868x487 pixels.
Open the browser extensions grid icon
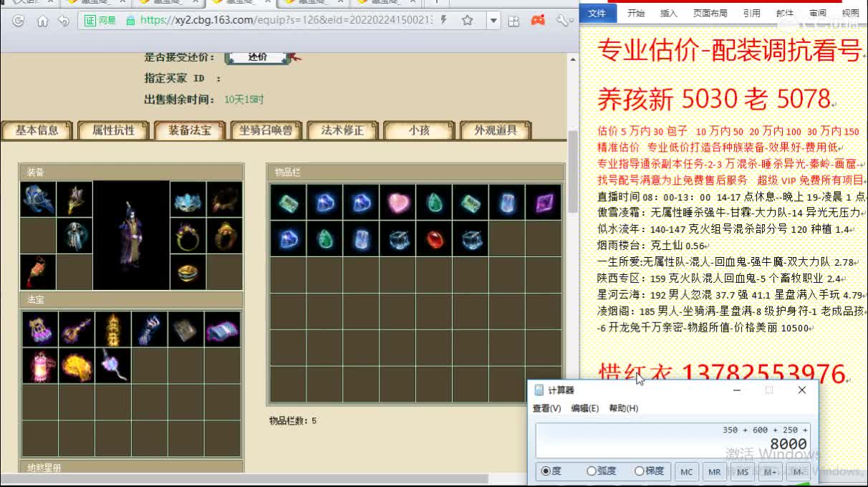pyautogui.click(x=513, y=21)
